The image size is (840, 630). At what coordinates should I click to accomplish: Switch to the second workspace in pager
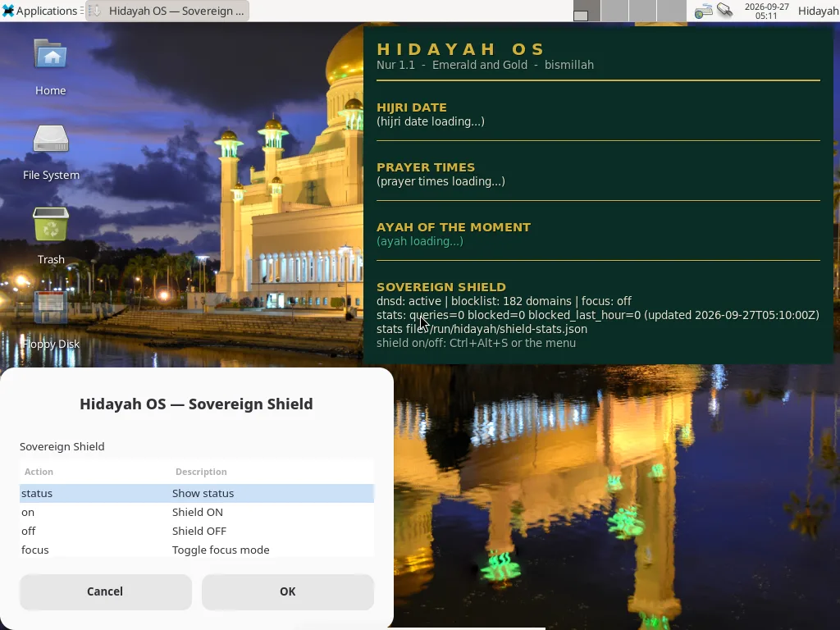pyautogui.click(x=614, y=11)
